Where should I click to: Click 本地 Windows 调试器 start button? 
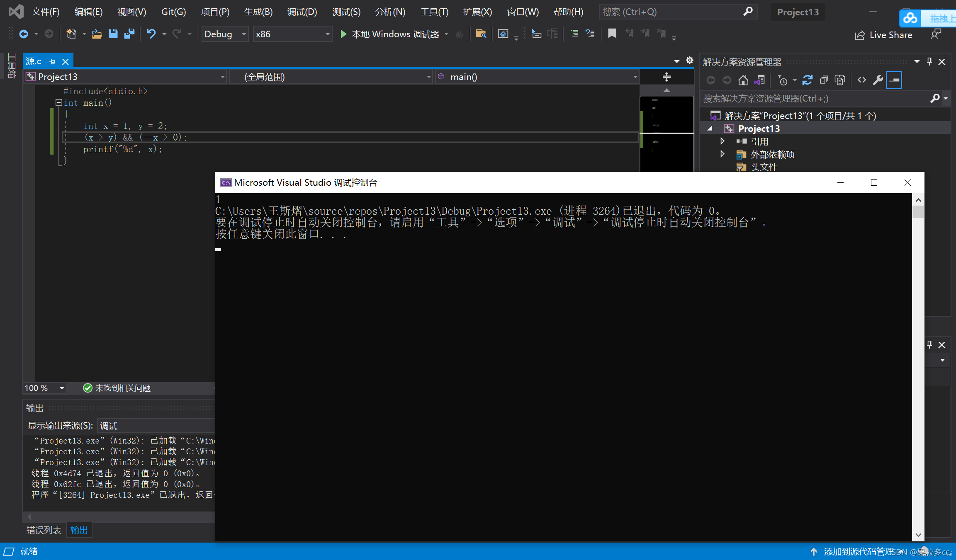coord(390,34)
